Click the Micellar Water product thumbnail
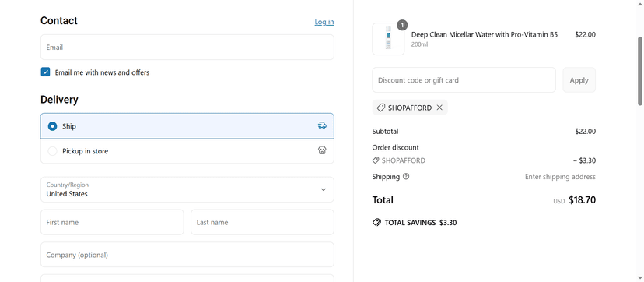The height and width of the screenshot is (282, 644). pos(388,39)
